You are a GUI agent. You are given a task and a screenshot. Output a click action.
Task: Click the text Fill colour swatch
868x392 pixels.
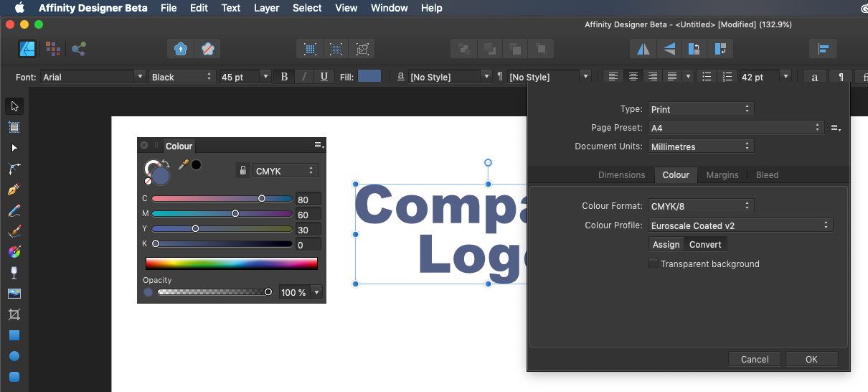point(369,76)
